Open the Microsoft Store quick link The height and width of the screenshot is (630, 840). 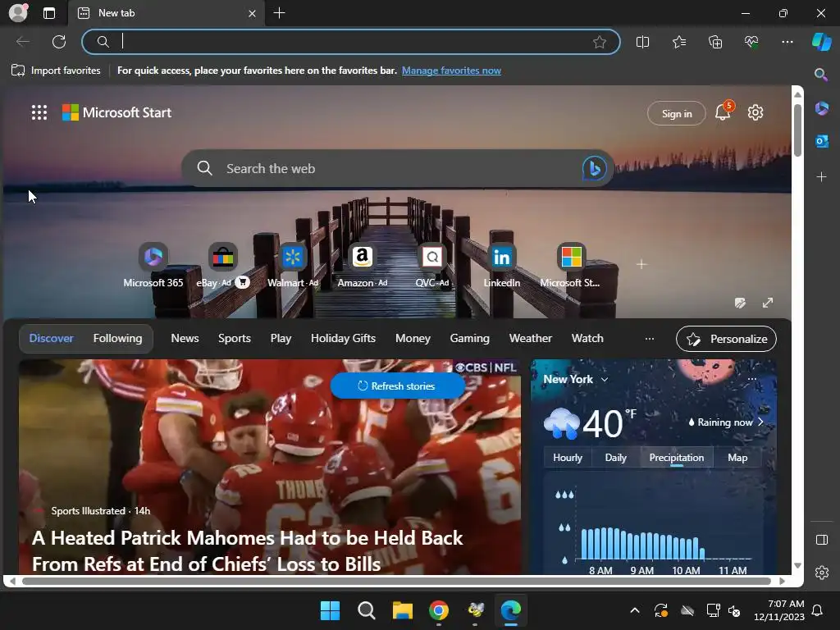coord(571,266)
